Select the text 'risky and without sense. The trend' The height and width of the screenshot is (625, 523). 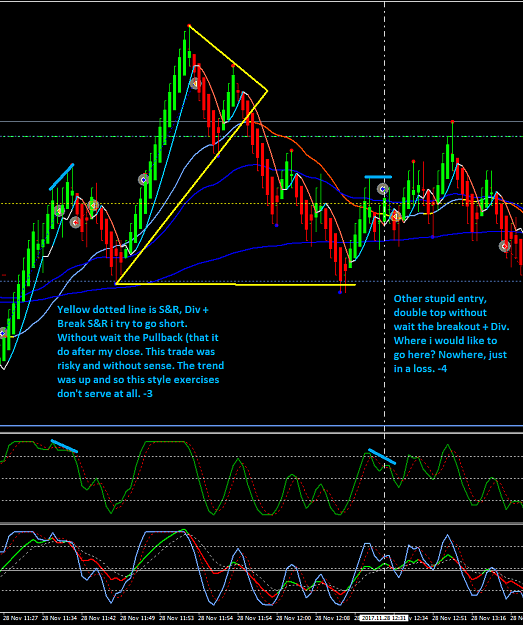[140, 366]
